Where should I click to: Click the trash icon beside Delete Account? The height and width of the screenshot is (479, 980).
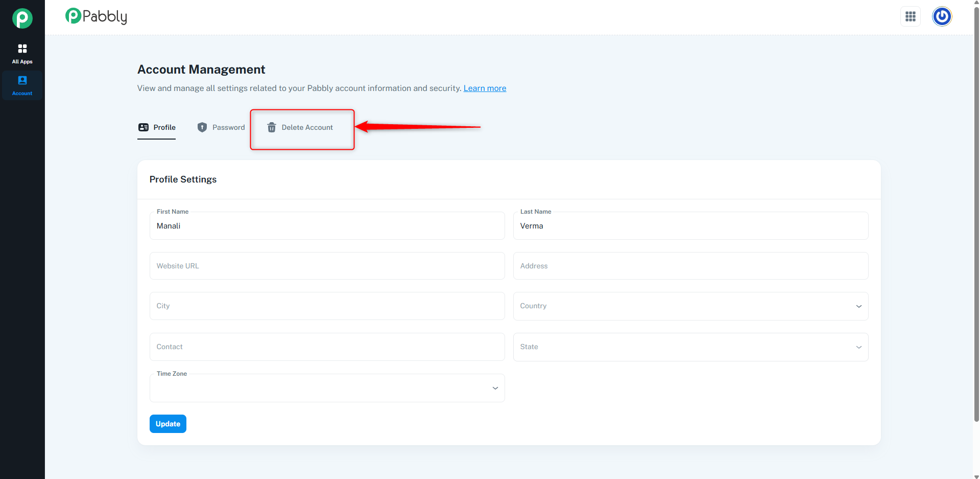pos(272,127)
